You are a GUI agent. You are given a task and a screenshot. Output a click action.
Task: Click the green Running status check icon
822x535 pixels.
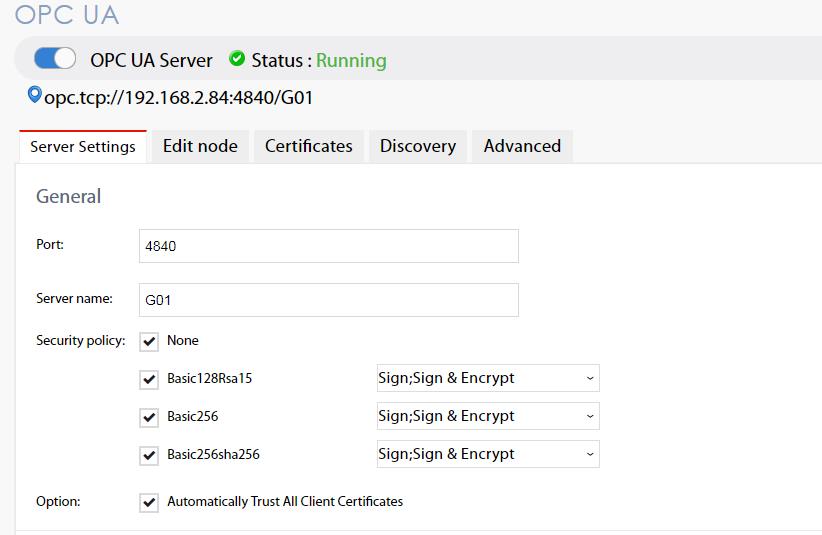[237, 59]
